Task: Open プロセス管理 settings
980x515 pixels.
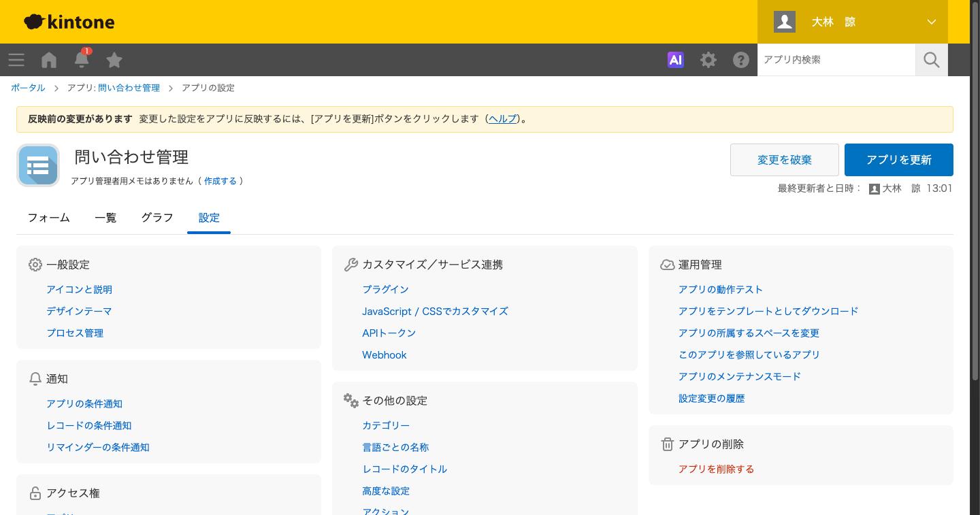Action: [75, 333]
